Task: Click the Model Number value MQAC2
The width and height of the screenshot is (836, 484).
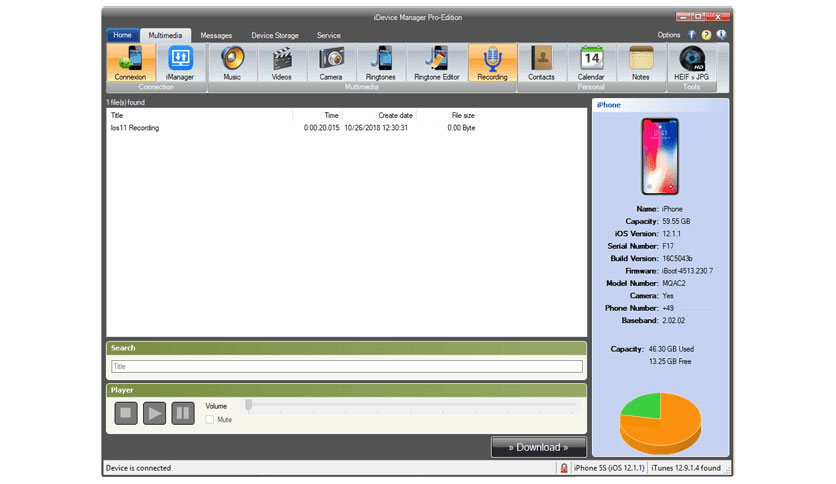Action: pyautogui.click(x=674, y=283)
